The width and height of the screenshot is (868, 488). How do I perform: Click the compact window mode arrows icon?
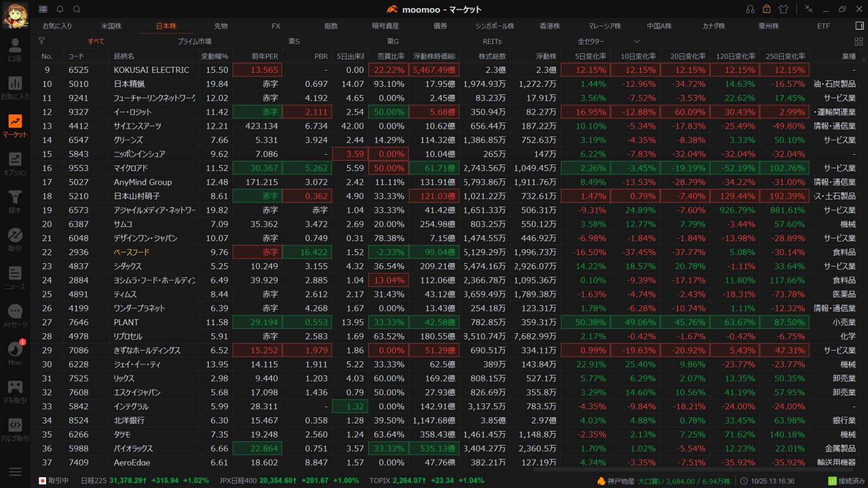click(808, 9)
